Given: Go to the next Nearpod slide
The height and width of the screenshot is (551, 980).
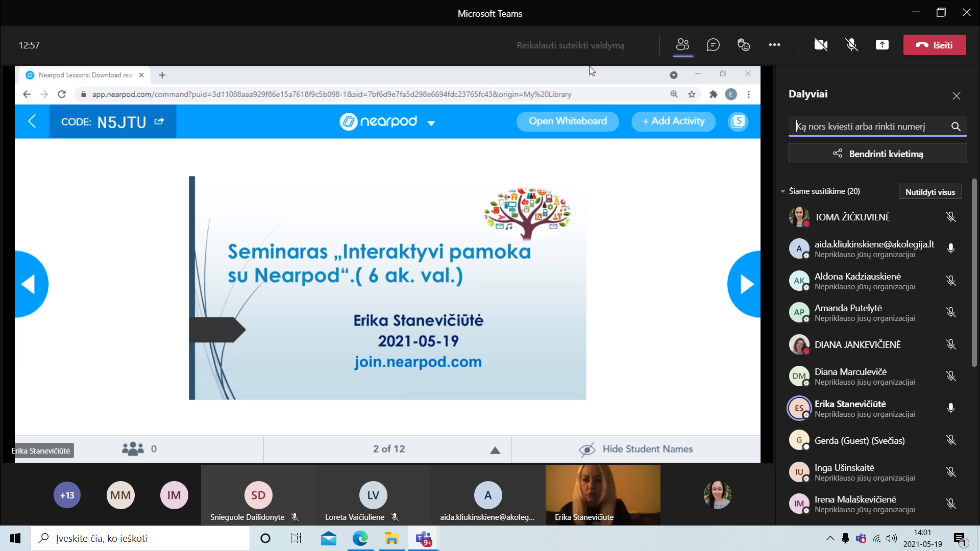Looking at the screenshot, I should tap(744, 284).
